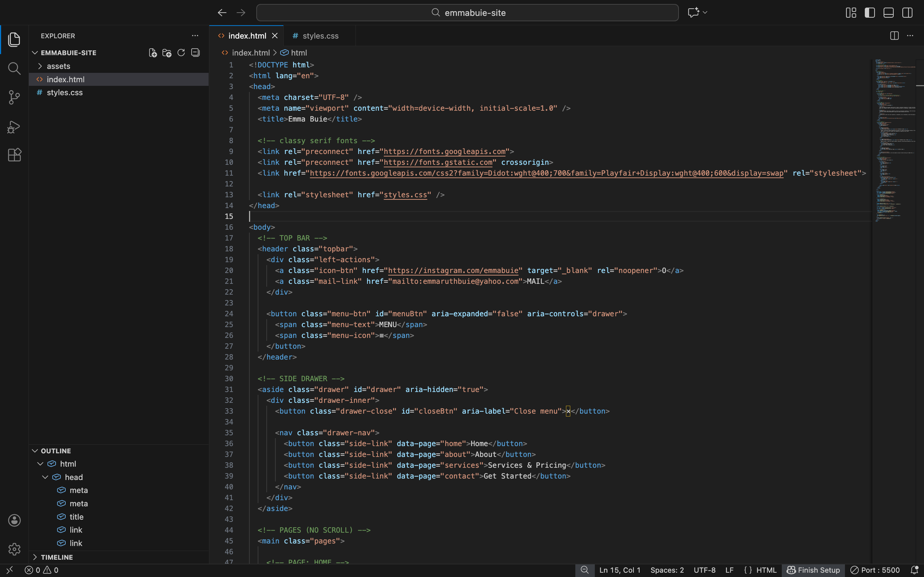Screen dimensions: 924x577
Task: Open Run and Debug view
Action: (14, 127)
